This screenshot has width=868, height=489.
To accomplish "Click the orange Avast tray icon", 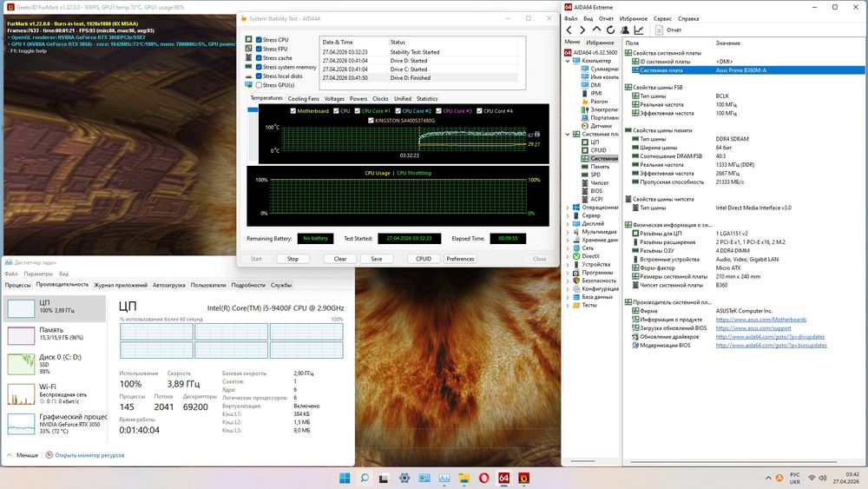I will point(779,478).
